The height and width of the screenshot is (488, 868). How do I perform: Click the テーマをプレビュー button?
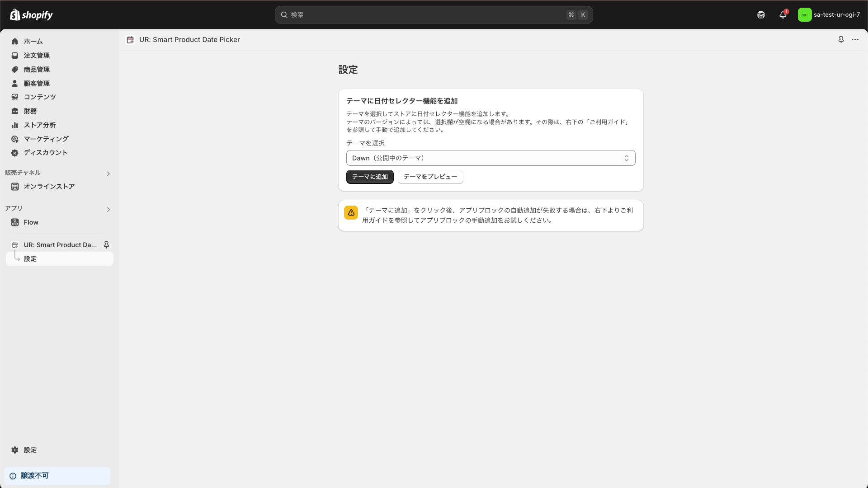point(430,177)
